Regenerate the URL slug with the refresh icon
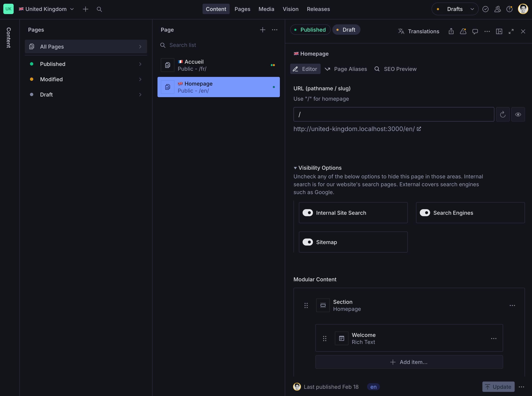This screenshot has width=532, height=396. pos(502,114)
